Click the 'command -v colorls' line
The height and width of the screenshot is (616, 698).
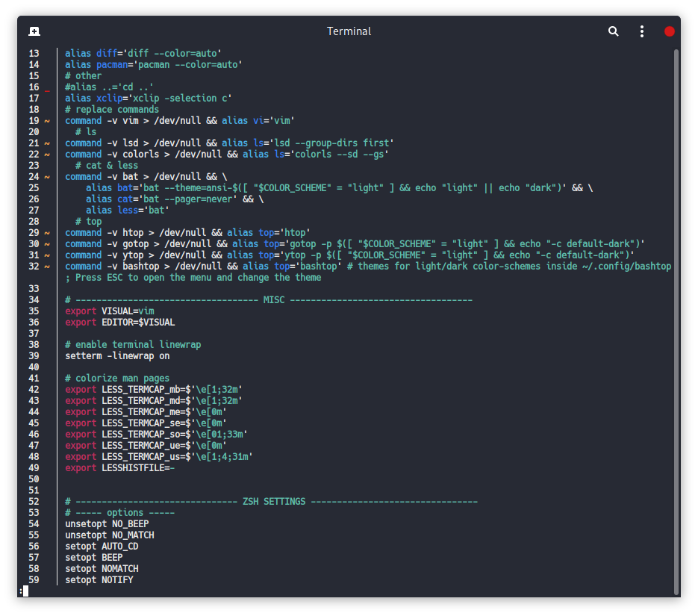coord(227,154)
